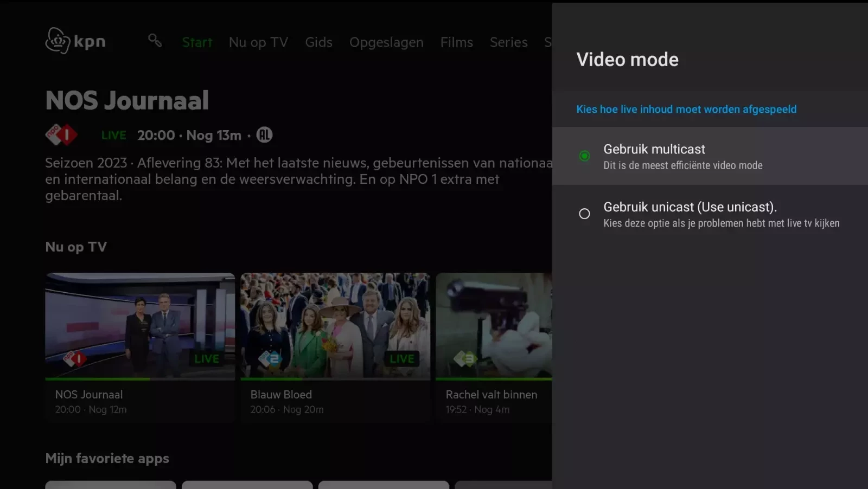Click the NPO 1 logo under NOS Journaal title
The height and width of the screenshot is (489, 868).
point(61,135)
